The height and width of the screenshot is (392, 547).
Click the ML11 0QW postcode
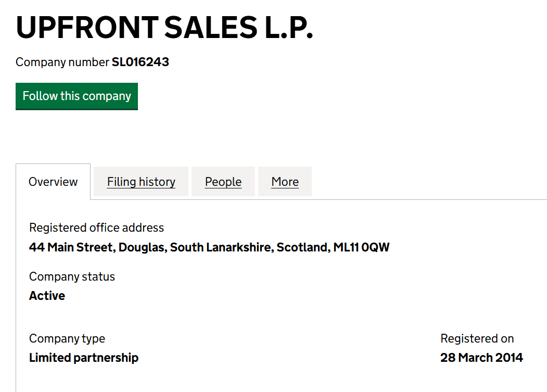361,247
